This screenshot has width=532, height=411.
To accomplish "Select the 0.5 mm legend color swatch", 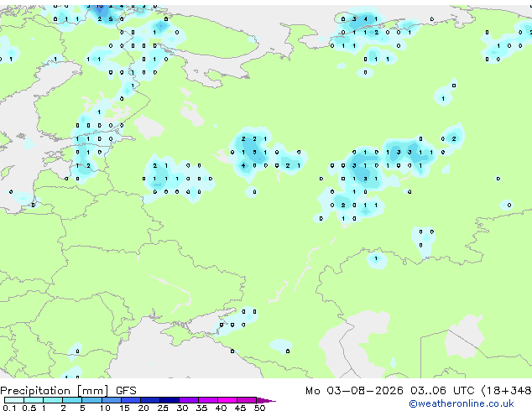I will click(x=34, y=400).
